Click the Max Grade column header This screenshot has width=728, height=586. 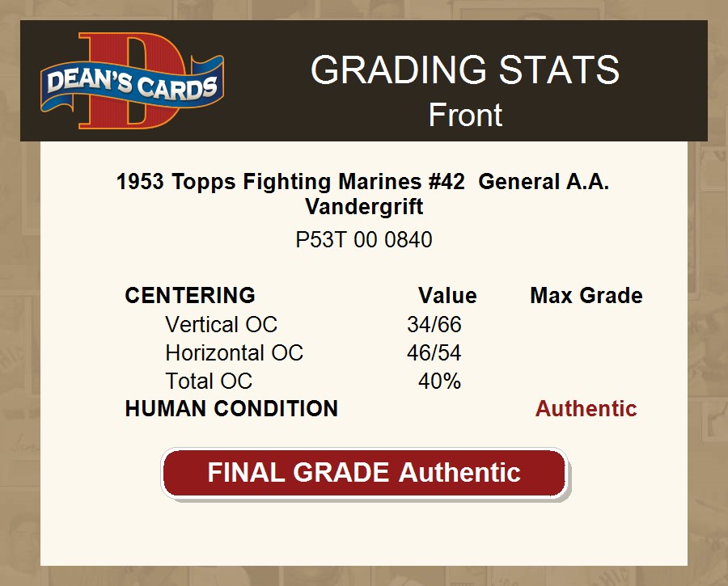(586, 296)
